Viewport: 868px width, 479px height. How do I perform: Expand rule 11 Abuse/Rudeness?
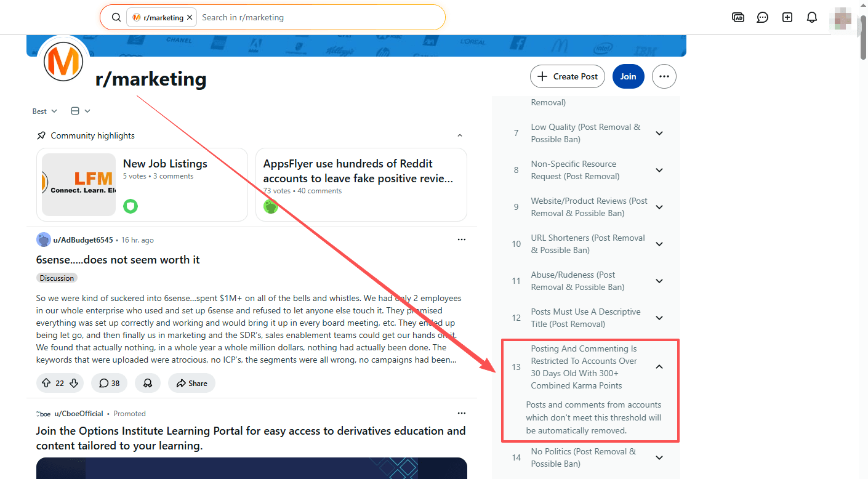point(659,281)
